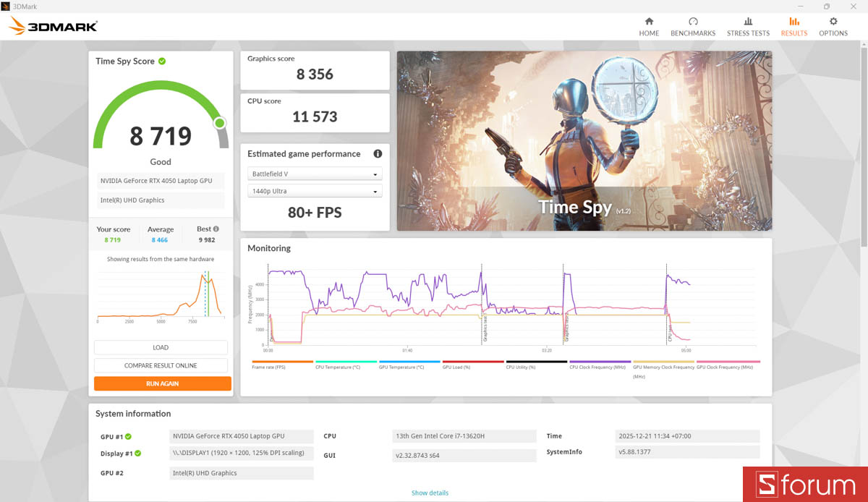Viewport: 868px width, 502px height.
Task: Click the info icon beside Best score
Action: [215, 228]
